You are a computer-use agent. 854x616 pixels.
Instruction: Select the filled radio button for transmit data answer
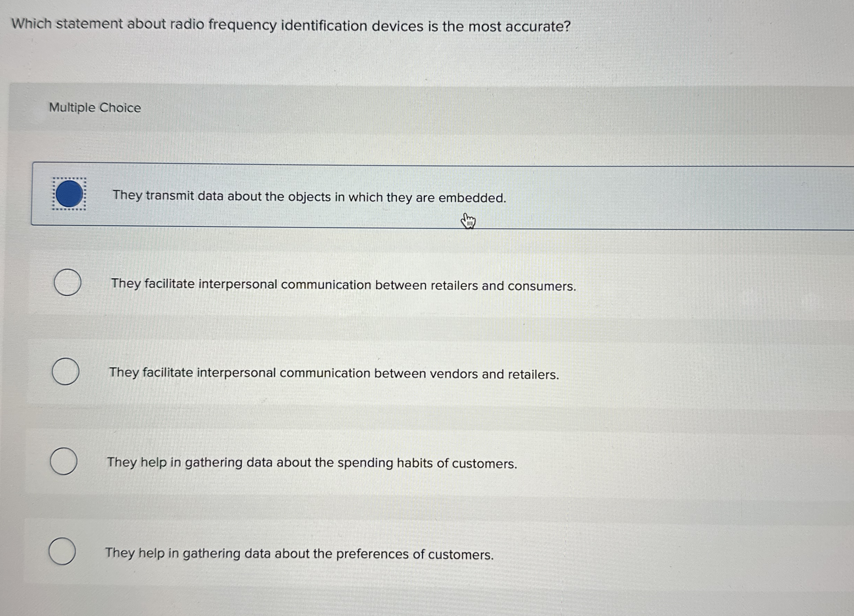[69, 194]
